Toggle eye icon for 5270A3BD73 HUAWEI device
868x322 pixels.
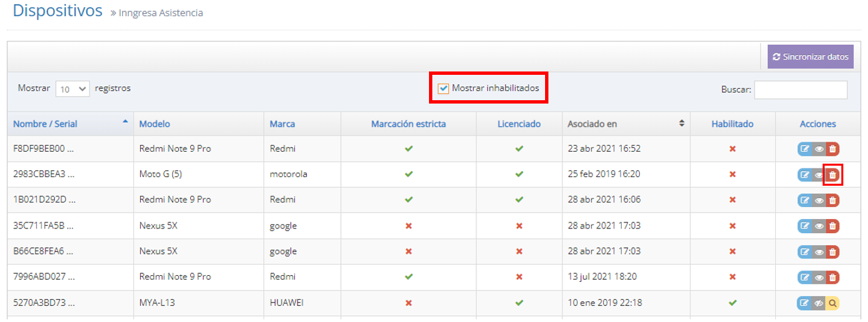819,303
